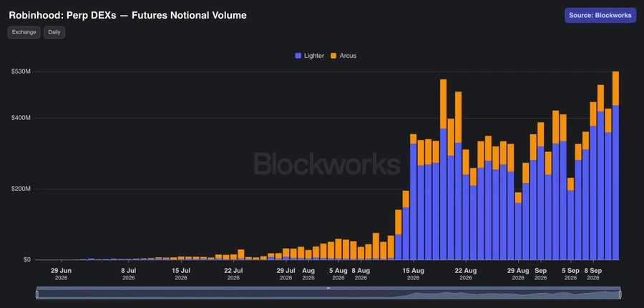Toggle the Lighter series in legend
The height and width of the screenshot is (308, 644).
[x=309, y=55]
